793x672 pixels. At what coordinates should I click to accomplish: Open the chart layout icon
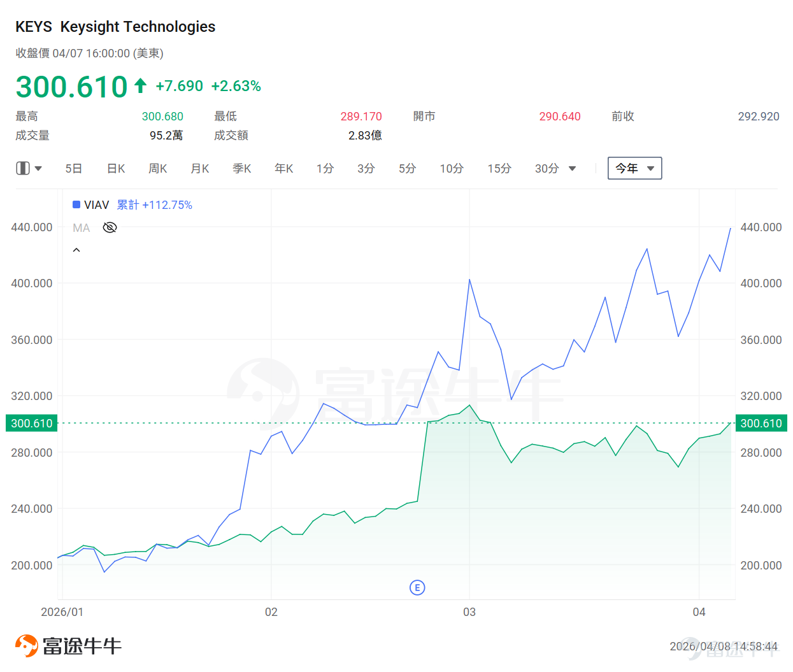pyautogui.click(x=23, y=168)
